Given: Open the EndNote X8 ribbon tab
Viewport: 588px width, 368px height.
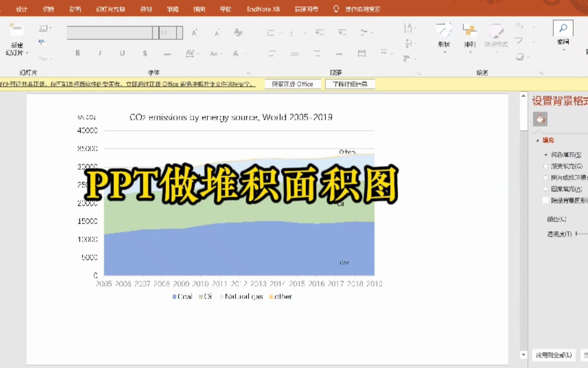Looking at the screenshot, I should [263, 9].
